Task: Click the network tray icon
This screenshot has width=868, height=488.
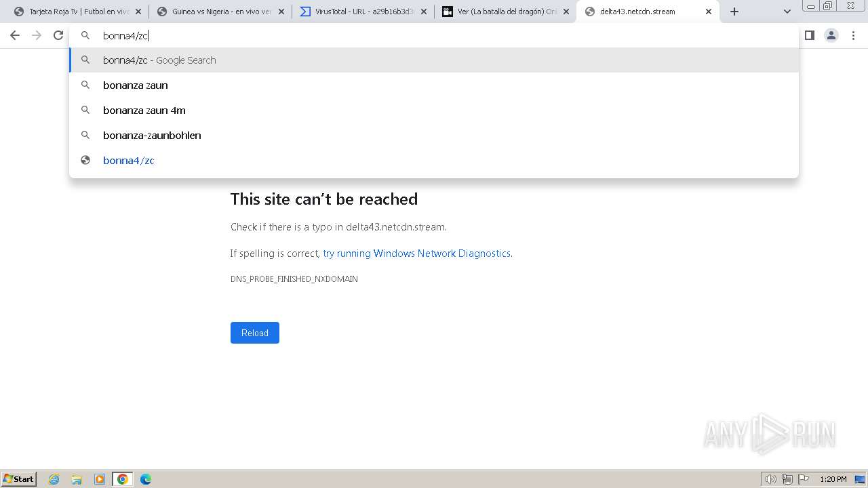Action: [787, 479]
